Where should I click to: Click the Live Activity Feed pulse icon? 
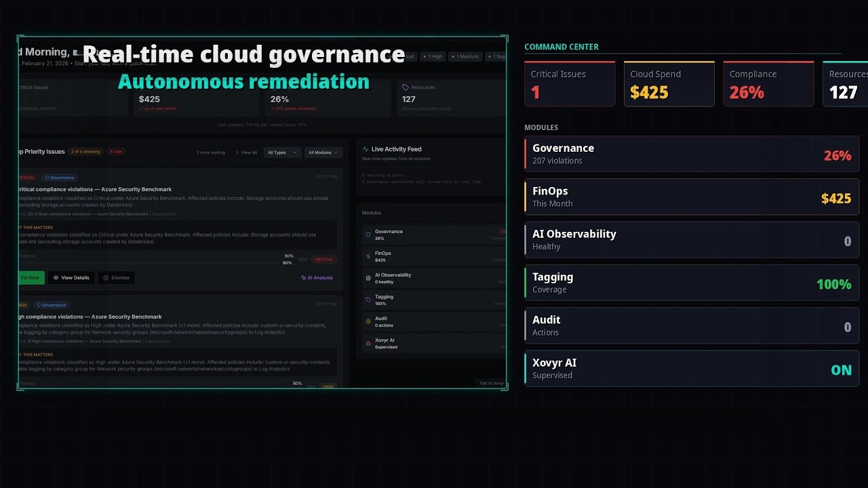coord(366,149)
